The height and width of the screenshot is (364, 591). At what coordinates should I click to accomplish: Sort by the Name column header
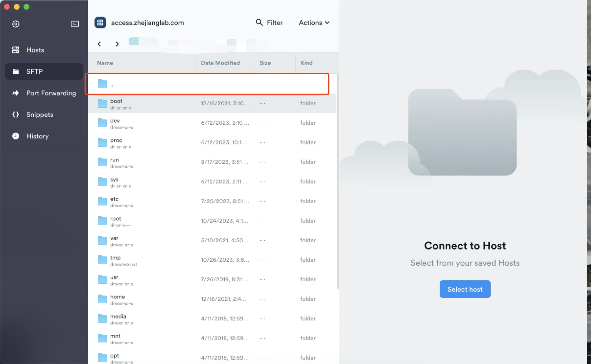[x=105, y=63]
